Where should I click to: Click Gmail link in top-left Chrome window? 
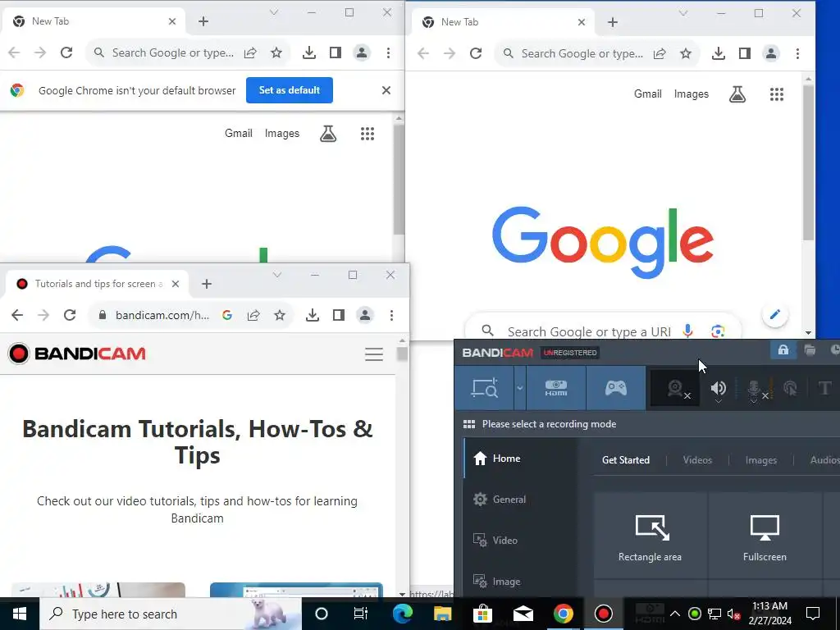(x=239, y=133)
